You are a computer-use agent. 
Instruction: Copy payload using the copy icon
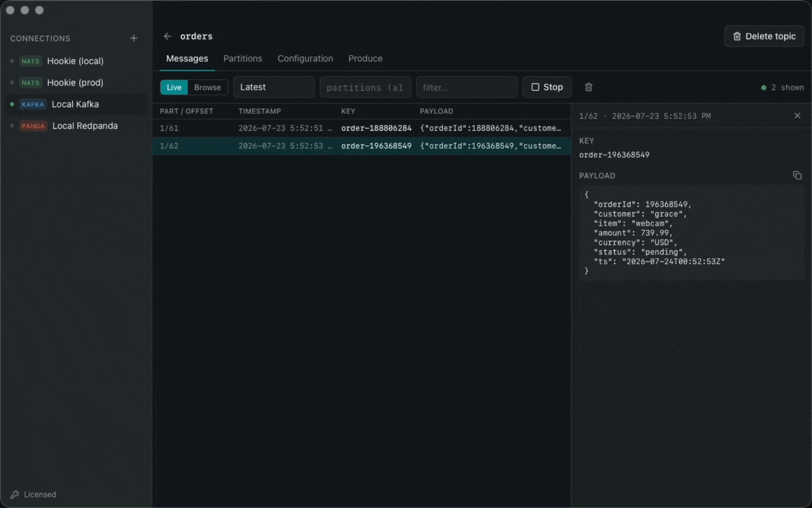coord(797,175)
